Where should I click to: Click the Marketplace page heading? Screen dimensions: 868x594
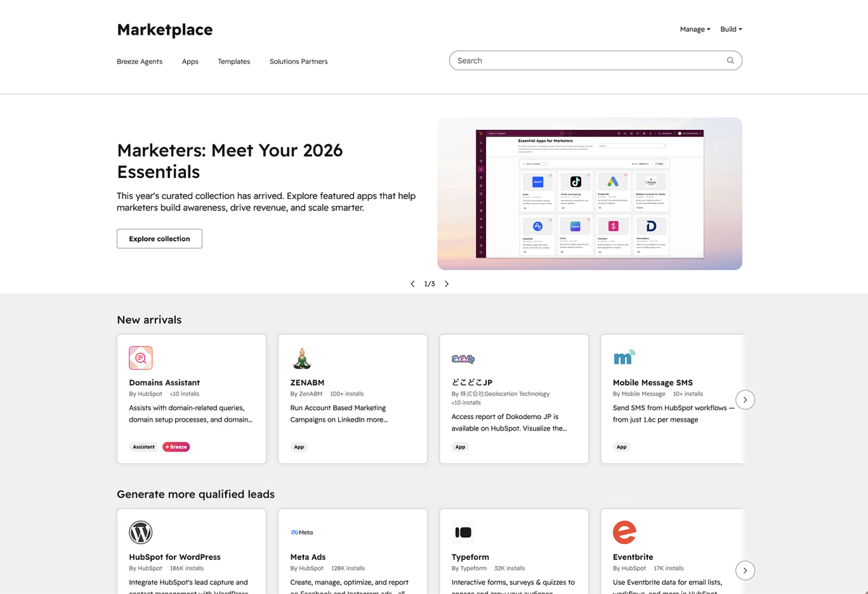165,30
